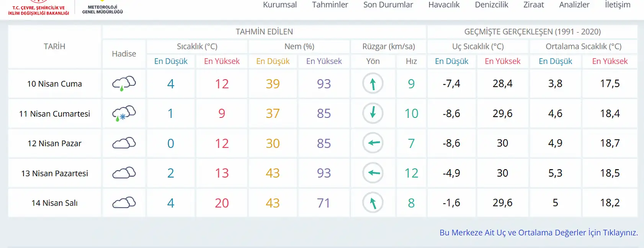Click the Nem (%) header
Image resolution: width=644 pixels, height=248 pixels.
pos(299,47)
